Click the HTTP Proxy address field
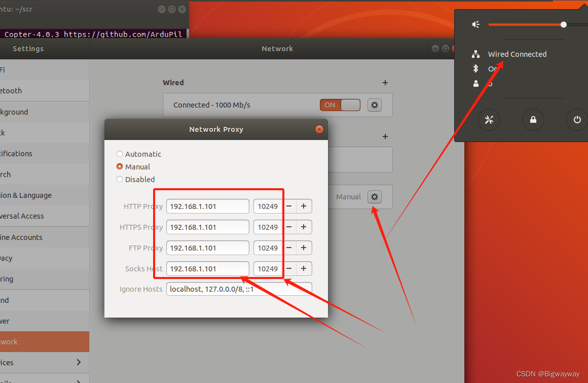This screenshot has width=588, height=383. (208, 206)
